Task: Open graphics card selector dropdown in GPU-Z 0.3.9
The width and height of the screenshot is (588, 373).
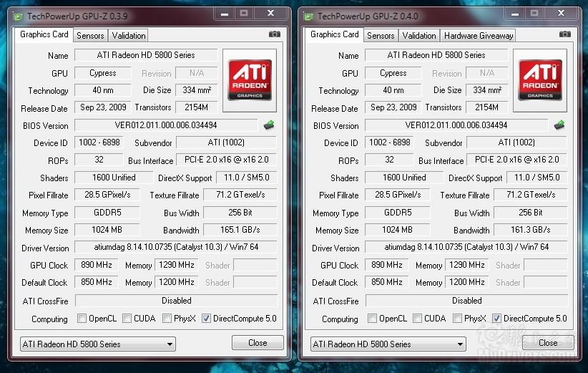Action: click(97, 344)
